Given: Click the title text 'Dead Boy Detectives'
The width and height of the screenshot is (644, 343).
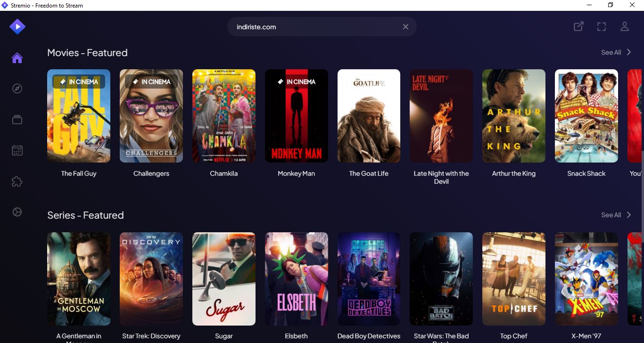Looking at the screenshot, I should point(369,336).
